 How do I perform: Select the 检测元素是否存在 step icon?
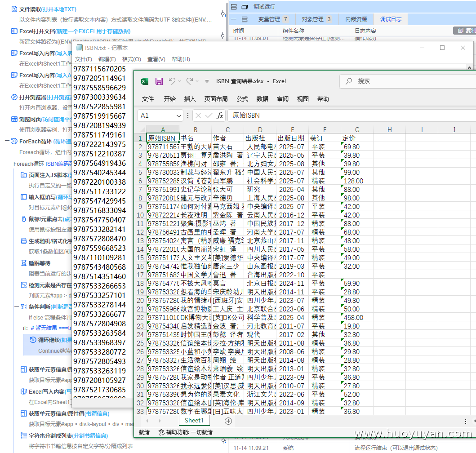24,285
